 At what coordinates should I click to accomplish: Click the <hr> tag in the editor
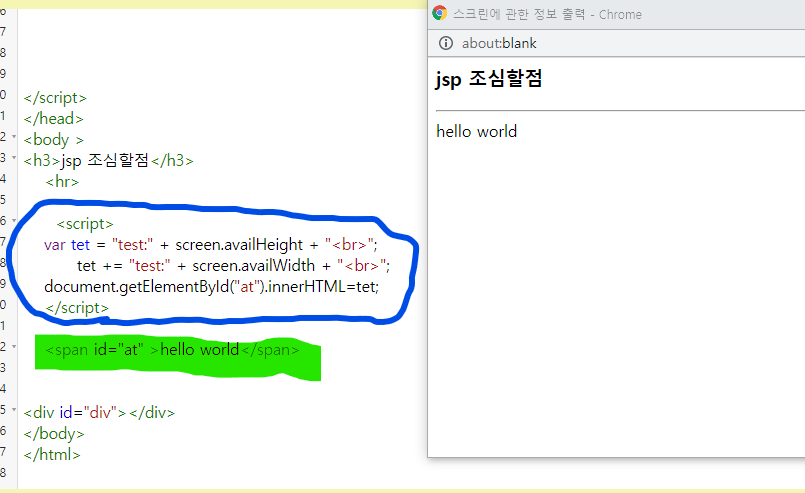click(x=62, y=182)
